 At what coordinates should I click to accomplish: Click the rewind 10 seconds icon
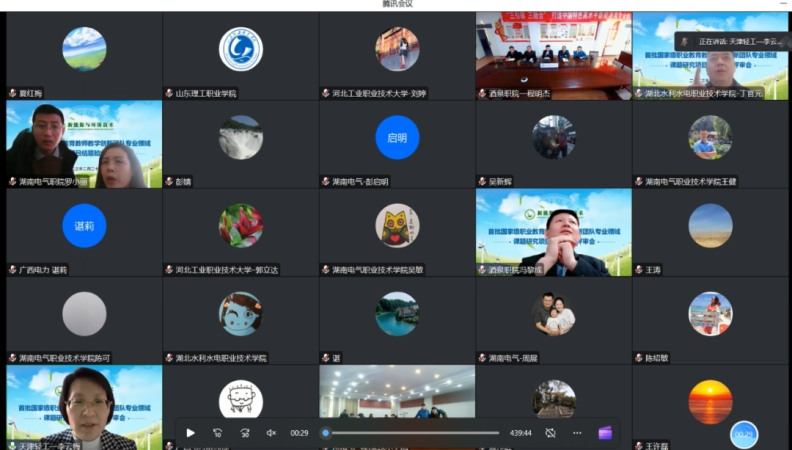[x=217, y=433]
